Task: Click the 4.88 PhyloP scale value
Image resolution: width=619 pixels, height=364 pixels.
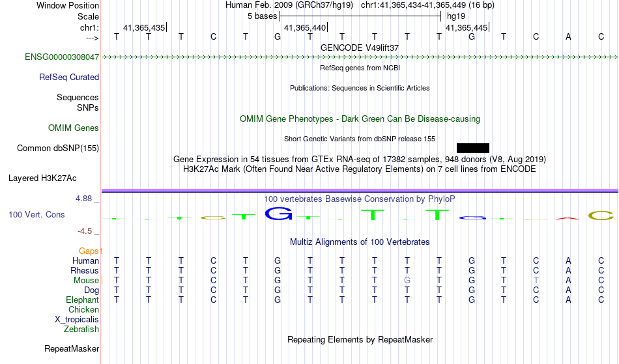Action: [83, 199]
